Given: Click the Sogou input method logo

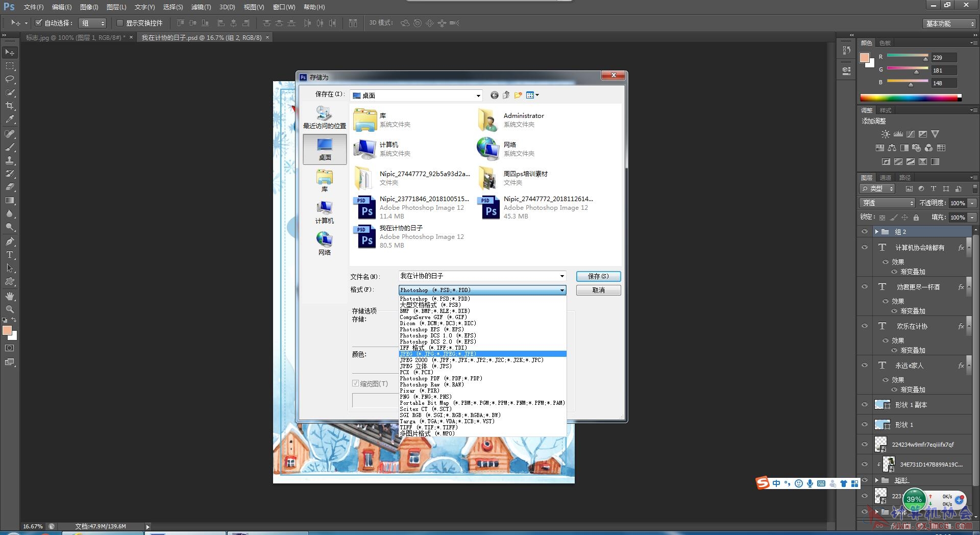Looking at the screenshot, I should (763, 482).
